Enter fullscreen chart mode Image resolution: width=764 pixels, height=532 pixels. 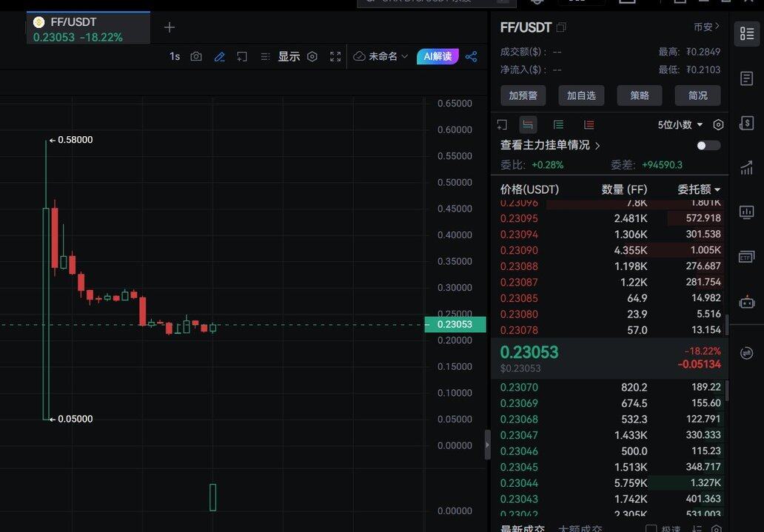[x=335, y=56]
